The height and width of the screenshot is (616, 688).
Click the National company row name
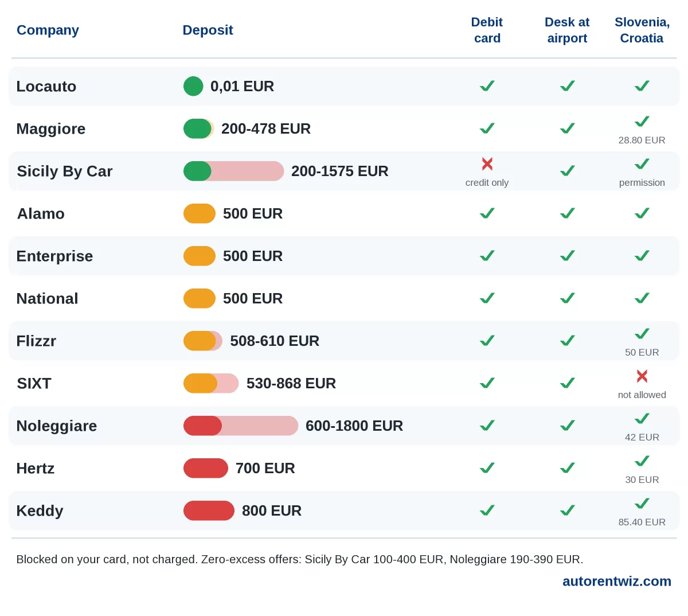pos(47,298)
